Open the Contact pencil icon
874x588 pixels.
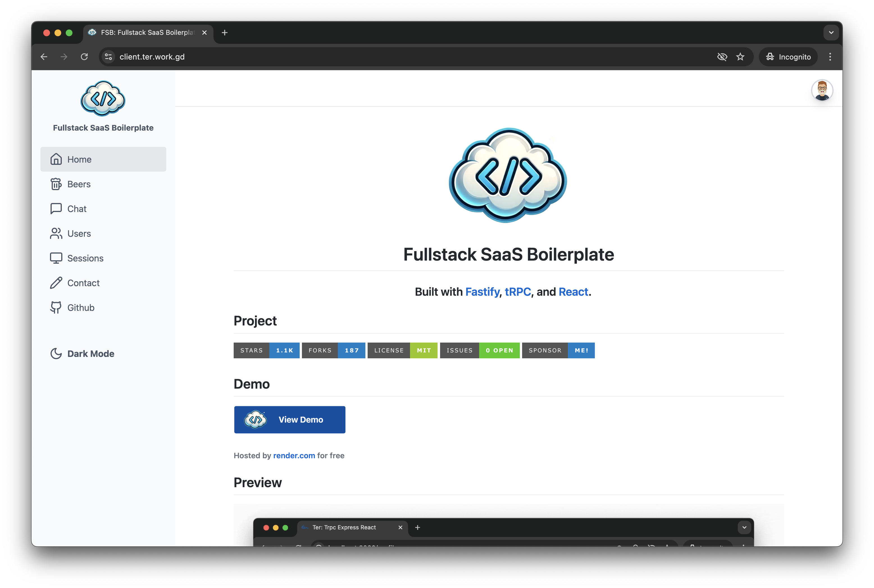point(56,283)
